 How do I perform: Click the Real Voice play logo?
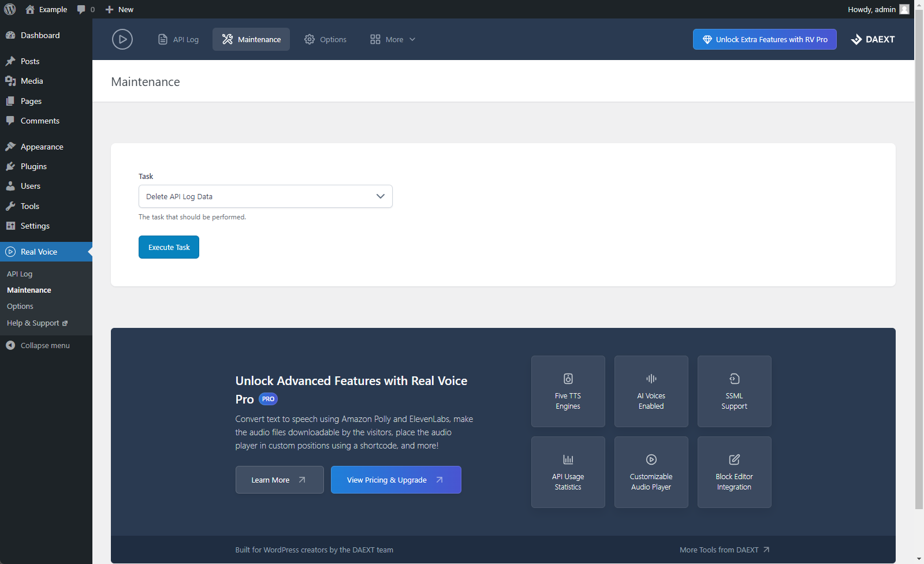click(x=122, y=39)
